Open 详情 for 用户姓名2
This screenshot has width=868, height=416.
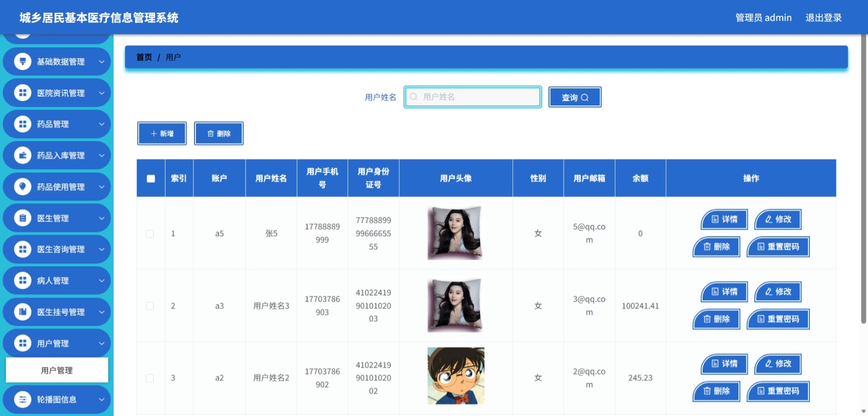pyautogui.click(x=724, y=364)
